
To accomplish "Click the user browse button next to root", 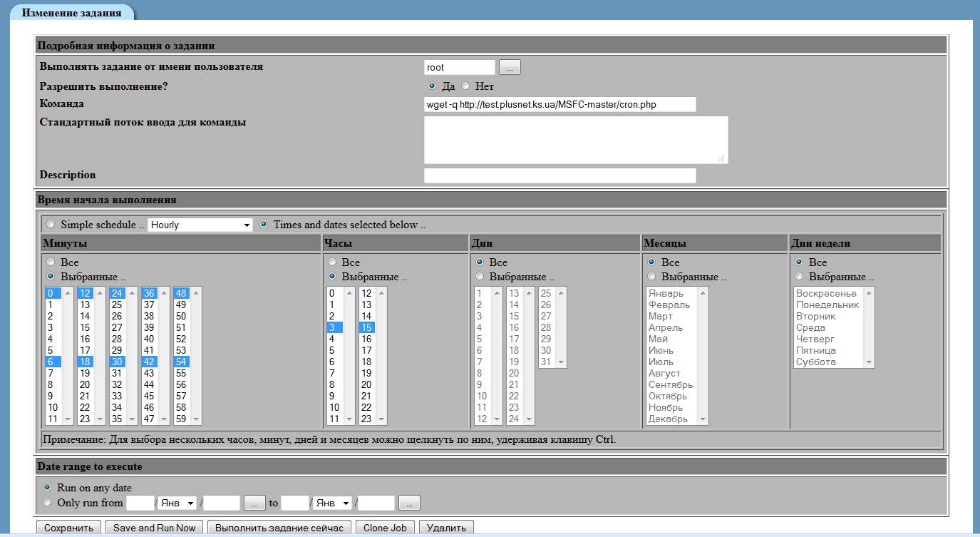I will pos(510,67).
